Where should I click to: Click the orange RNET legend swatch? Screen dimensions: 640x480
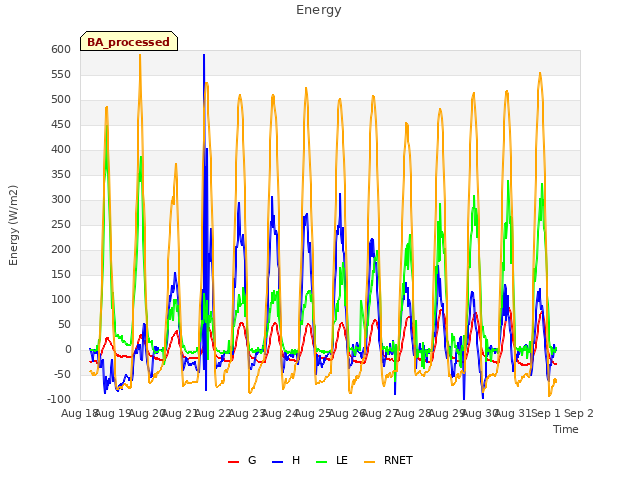[x=369, y=462]
